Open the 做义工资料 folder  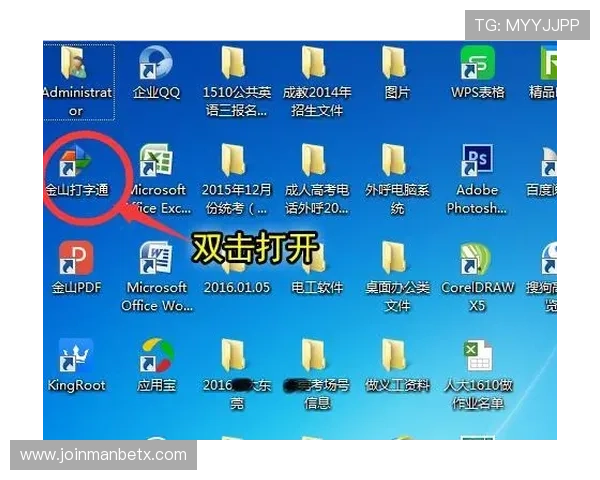point(395,355)
